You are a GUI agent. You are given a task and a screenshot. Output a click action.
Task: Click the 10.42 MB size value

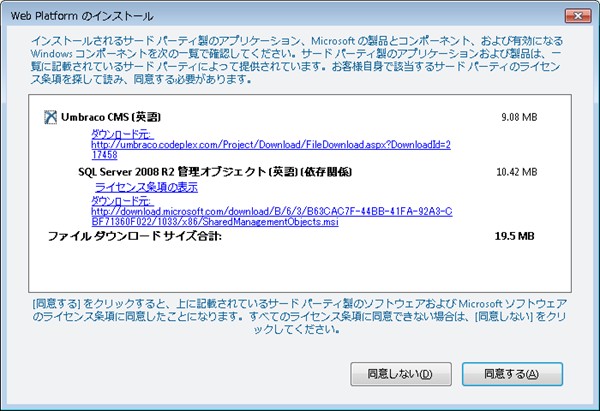tap(517, 172)
